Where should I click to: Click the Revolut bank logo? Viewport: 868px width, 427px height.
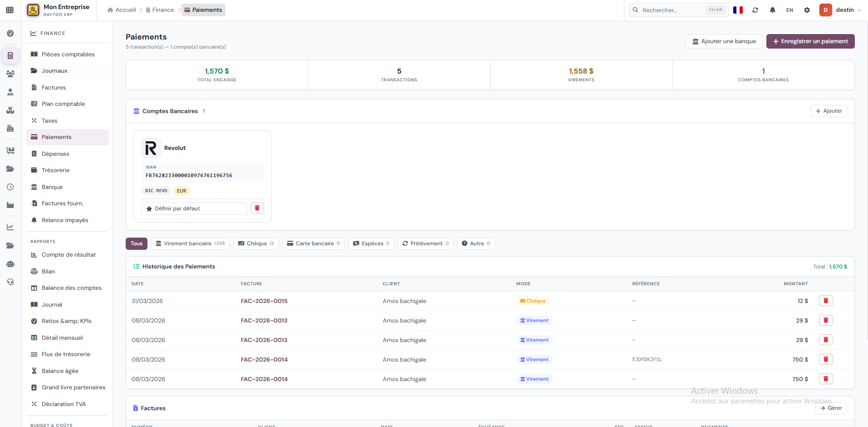click(x=151, y=148)
